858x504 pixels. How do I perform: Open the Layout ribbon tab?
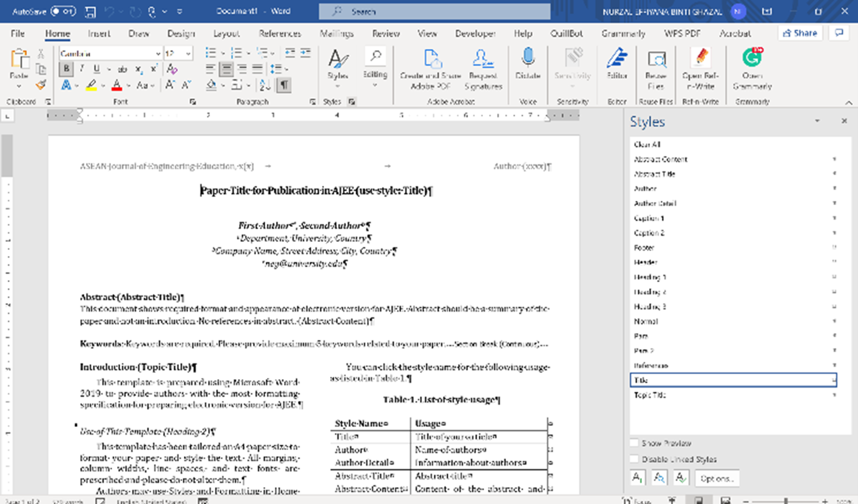pyautogui.click(x=226, y=33)
